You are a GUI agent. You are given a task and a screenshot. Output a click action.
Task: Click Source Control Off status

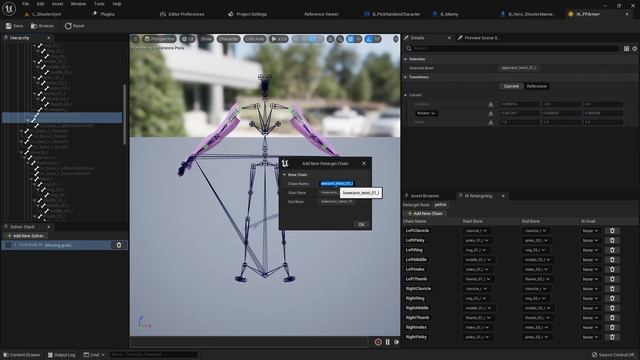pos(613,355)
